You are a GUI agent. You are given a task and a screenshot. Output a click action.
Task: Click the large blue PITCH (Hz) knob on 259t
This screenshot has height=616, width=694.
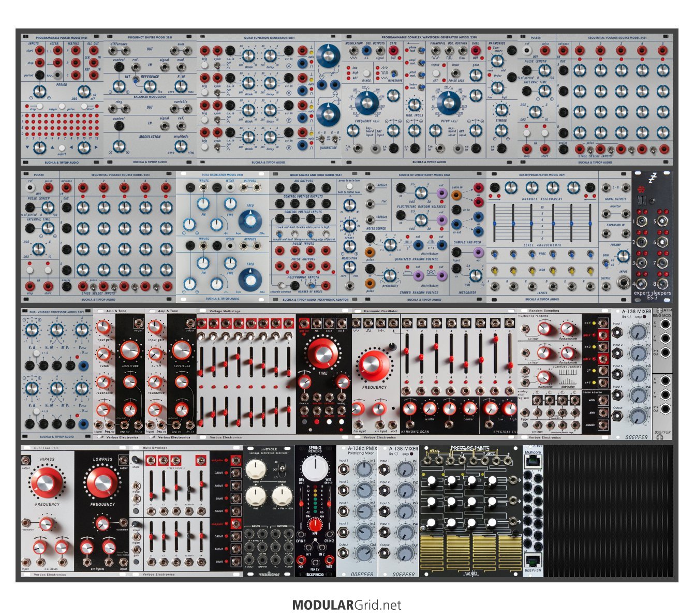(x=449, y=102)
